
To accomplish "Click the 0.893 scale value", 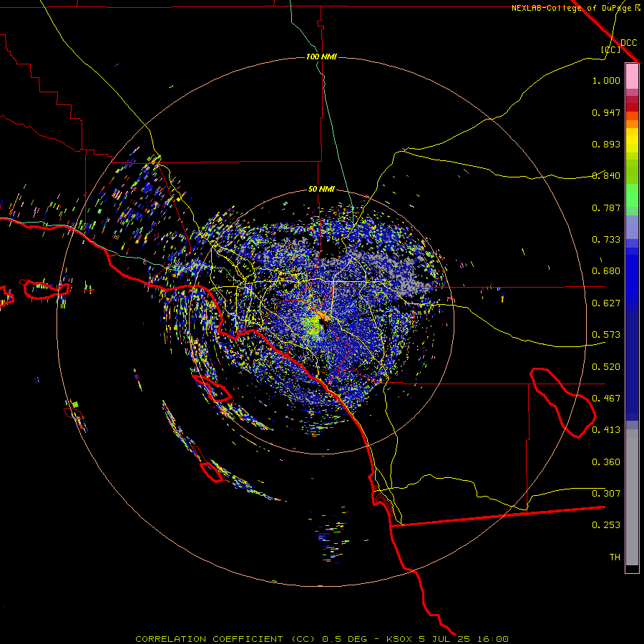I will pos(606,144).
